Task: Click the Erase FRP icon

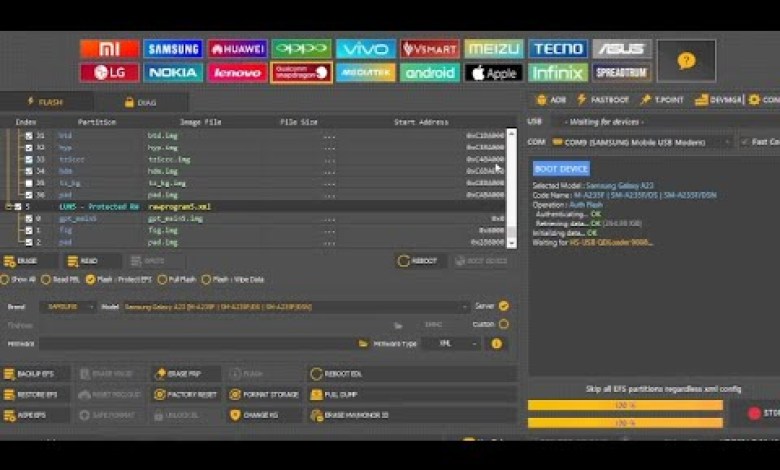Action: click(160, 374)
